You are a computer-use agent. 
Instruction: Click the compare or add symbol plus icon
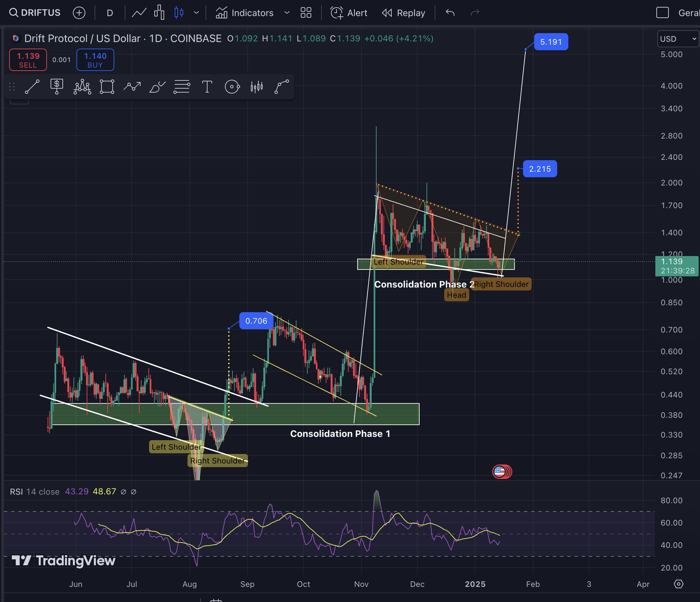(x=79, y=13)
